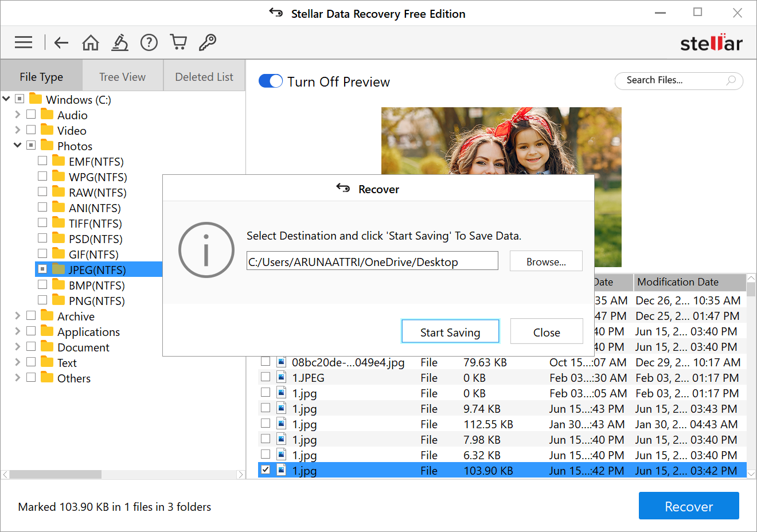Click the microscope scan icon
This screenshot has height=532, width=757.
pos(119,42)
